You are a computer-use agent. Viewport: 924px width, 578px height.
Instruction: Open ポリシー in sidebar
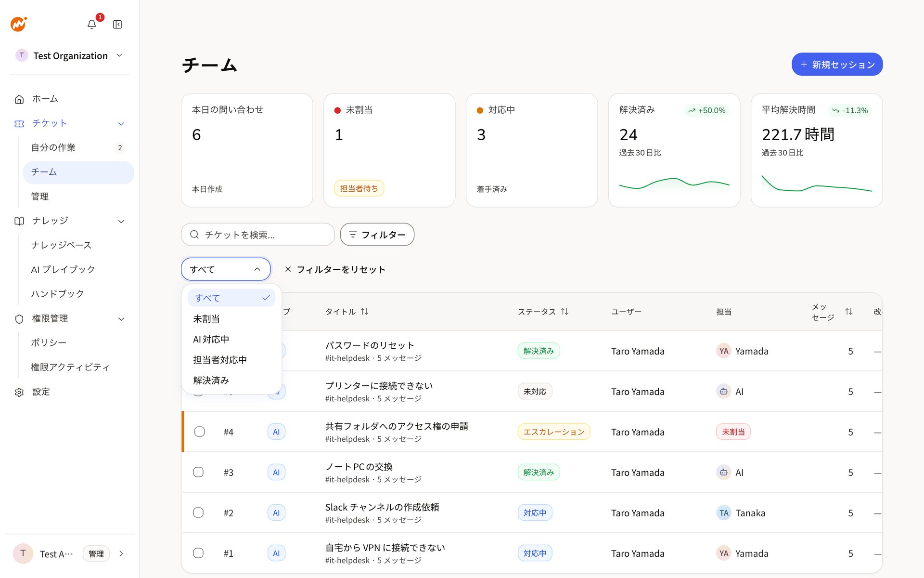(x=78, y=343)
